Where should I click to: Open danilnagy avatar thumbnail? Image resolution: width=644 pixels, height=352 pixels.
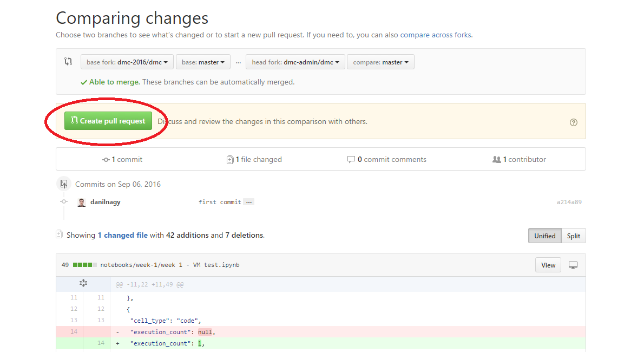(82, 203)
